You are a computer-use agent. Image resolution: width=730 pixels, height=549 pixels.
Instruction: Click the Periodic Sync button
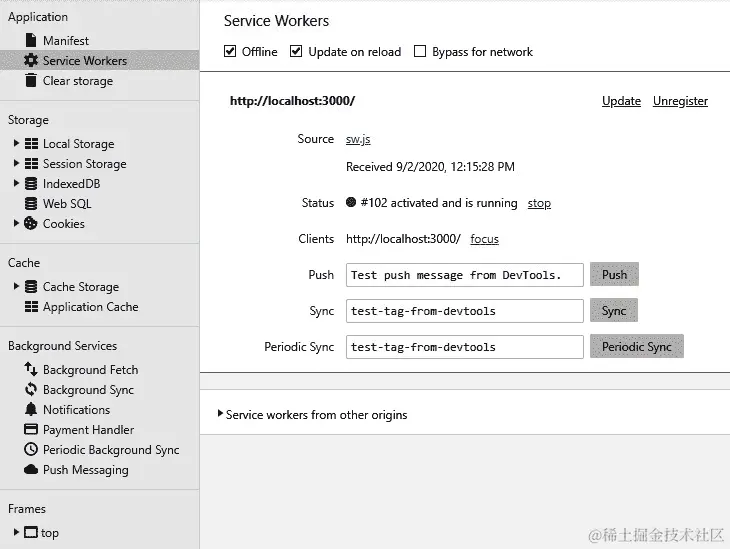point(636,346)
